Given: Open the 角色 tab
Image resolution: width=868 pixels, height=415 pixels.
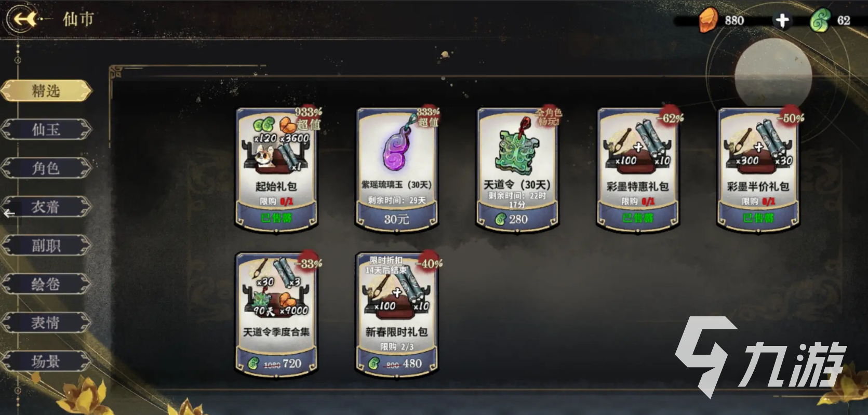Looking at the screenshot, I should [x=46, y=168].
